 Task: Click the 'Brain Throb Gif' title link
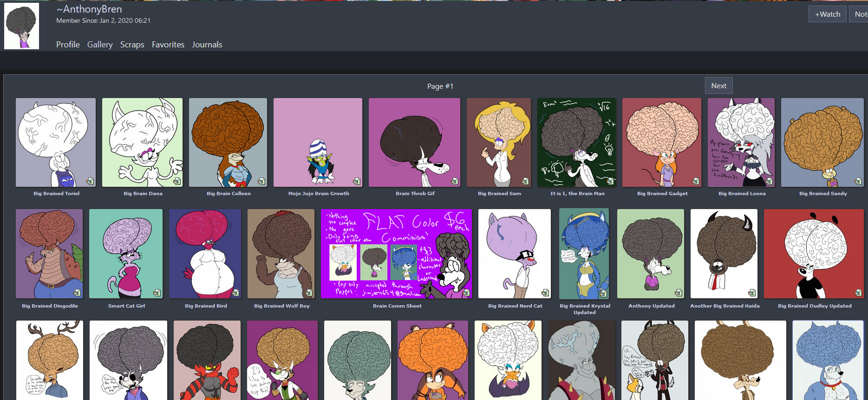tap(415, 193)
